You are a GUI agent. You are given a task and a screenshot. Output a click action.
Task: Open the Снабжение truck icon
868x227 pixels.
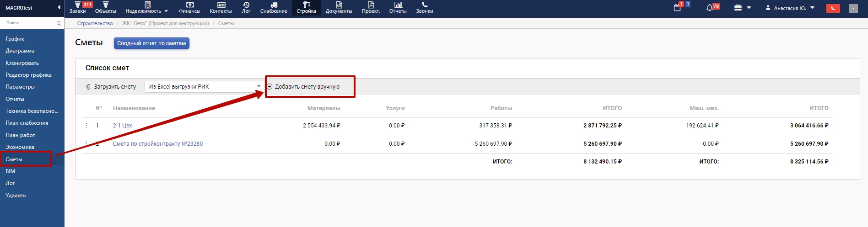tap(274, 5)
